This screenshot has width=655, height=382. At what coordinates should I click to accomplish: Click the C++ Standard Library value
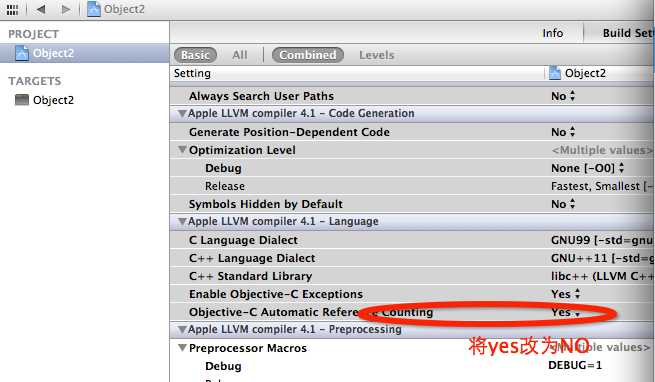tap(602, 276)
